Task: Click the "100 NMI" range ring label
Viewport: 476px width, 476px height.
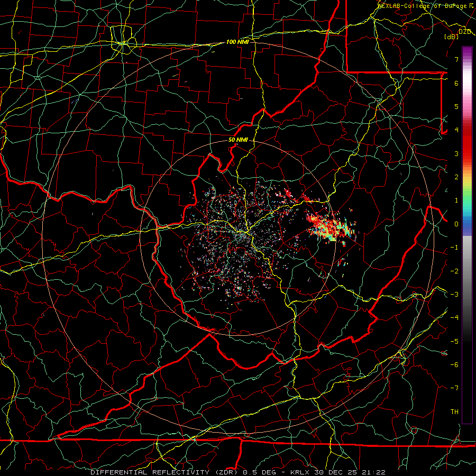Action: [237, 42]
